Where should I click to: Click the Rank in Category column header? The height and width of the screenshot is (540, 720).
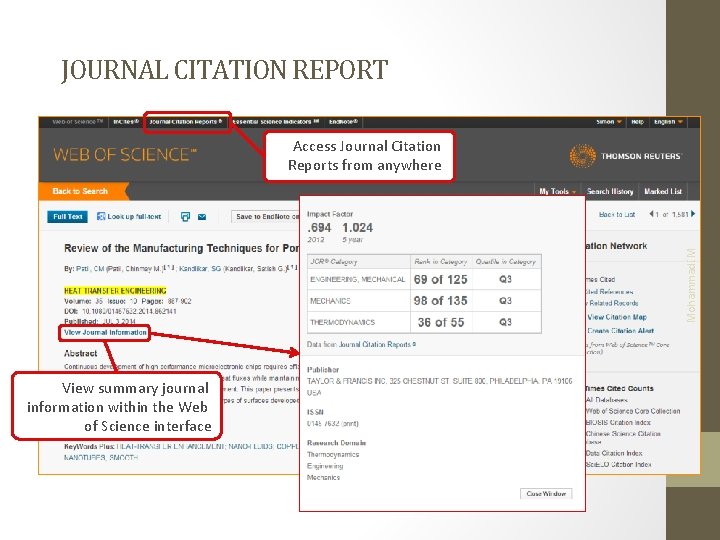[440, 262]
